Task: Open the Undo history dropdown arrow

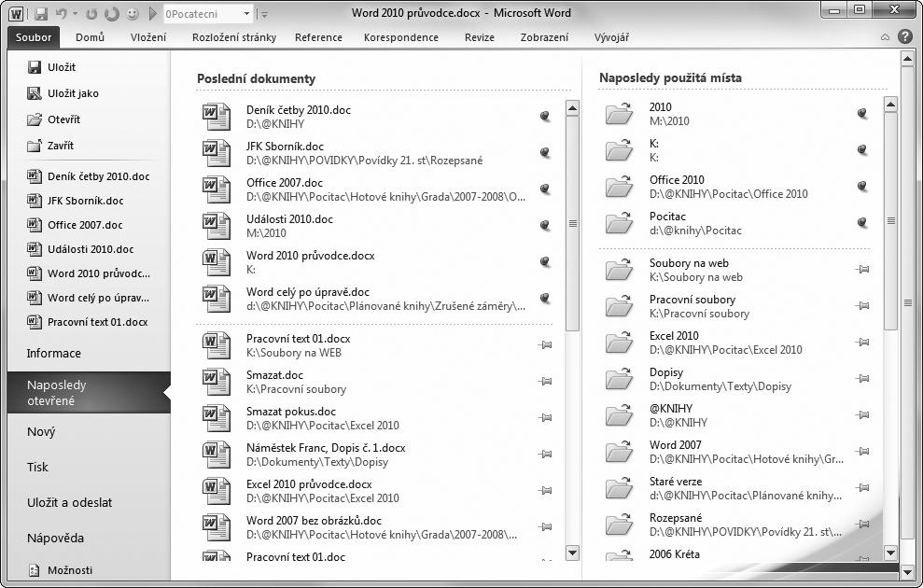Action: 76,13
